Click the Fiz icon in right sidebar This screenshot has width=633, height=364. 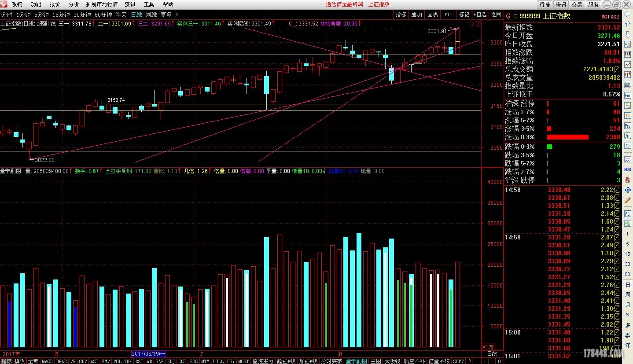coord(627,125)
